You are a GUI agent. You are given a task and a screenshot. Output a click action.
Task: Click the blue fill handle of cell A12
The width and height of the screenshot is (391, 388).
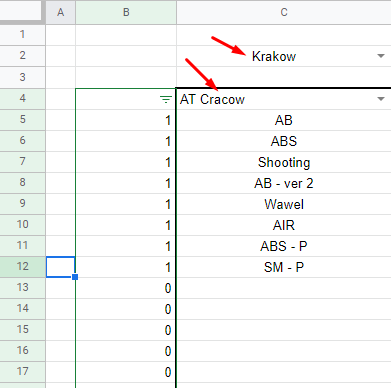[75, 277]
